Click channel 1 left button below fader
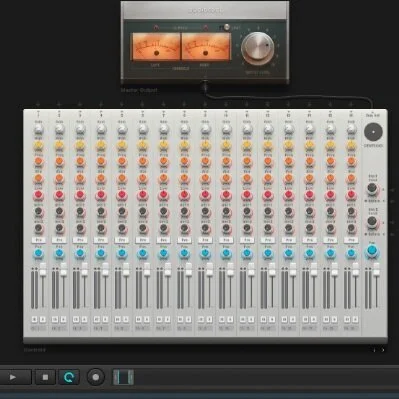Screen dimensions: 399x399 pyautogui.click(x=34, y=319)
